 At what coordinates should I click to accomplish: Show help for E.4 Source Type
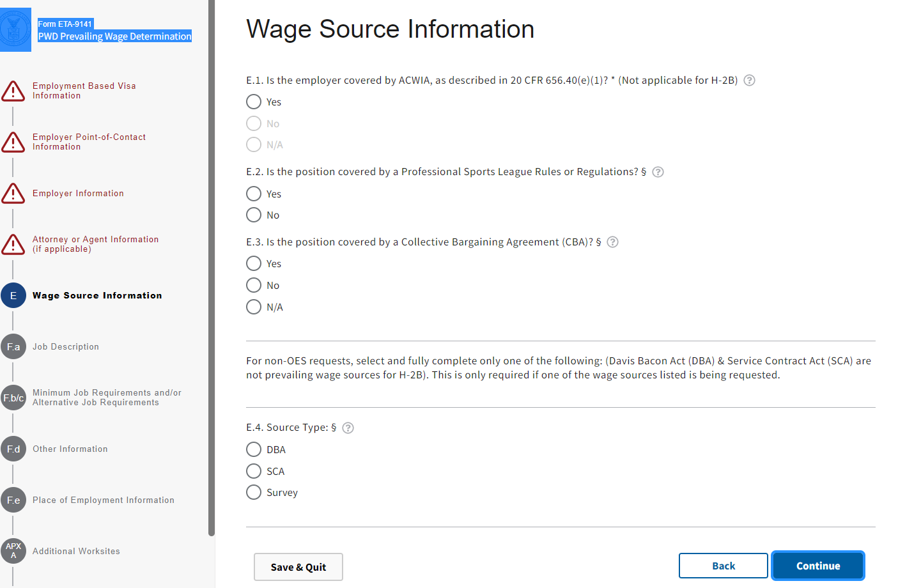point(348,428)
